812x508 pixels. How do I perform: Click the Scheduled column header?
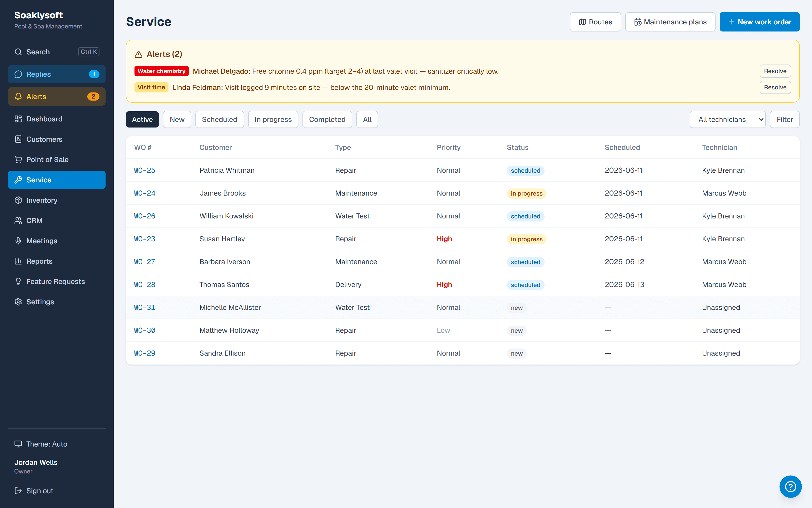tap(622, 148)
